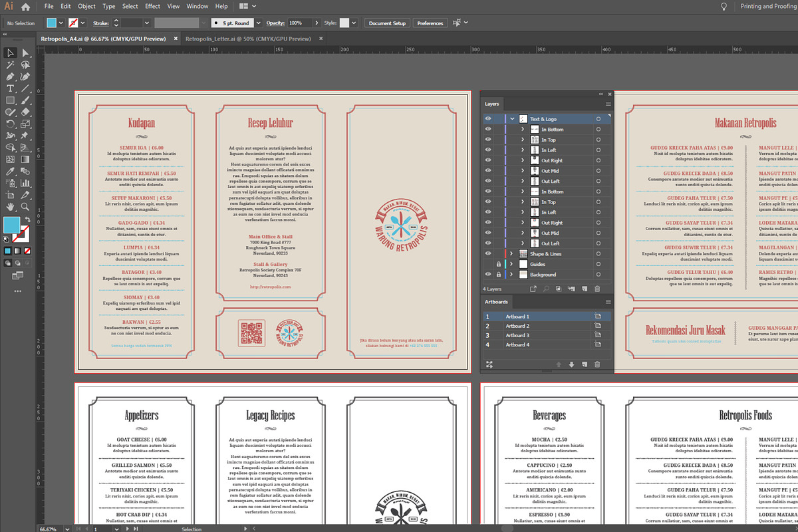This screenshot has height=532, width=798.
Task: Hide the Shape & Lines layer
Action: point(488,254)
